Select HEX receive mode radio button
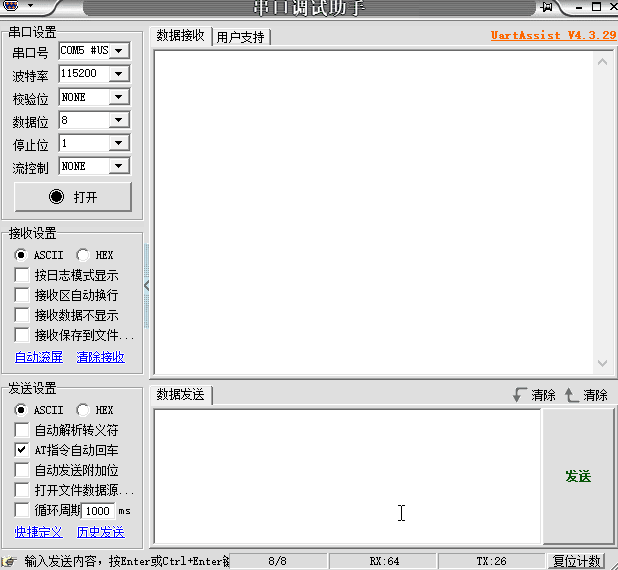Image resolution: width=618 pixels, height=570 pixels. (x=83, y=255)
